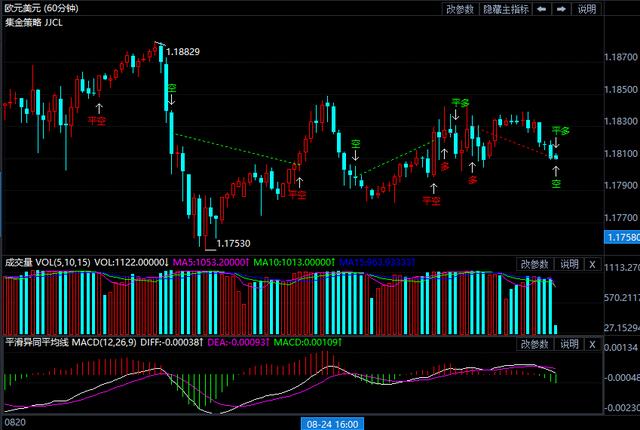Click the 平多 signal marker near top

coord(459,103)
